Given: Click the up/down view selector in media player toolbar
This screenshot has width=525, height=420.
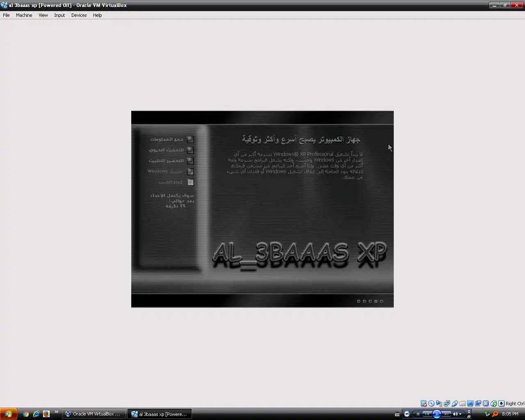Looking at the screenshot, I should [x=469, y=411].
